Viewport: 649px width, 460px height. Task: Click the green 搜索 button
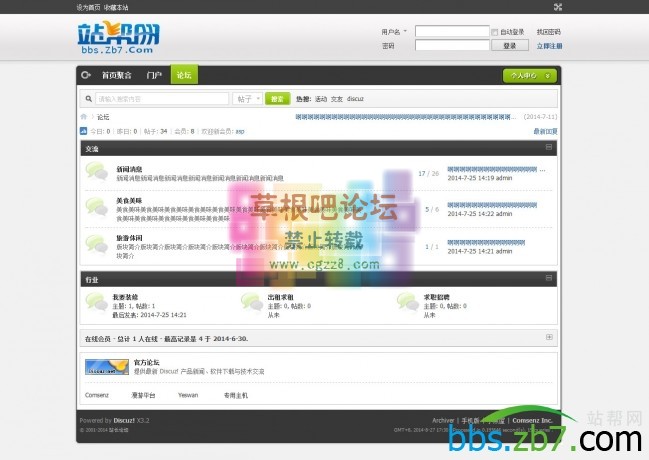(277, 99)
